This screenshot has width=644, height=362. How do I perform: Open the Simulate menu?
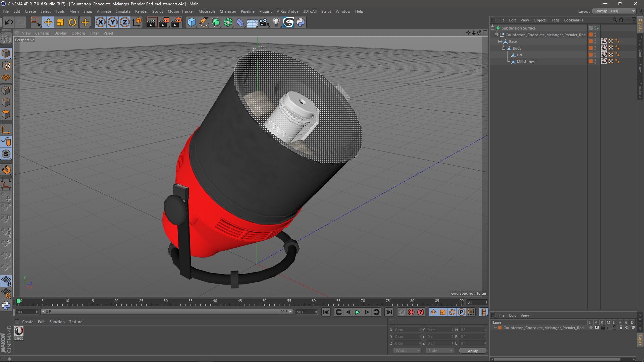[123, 11]
